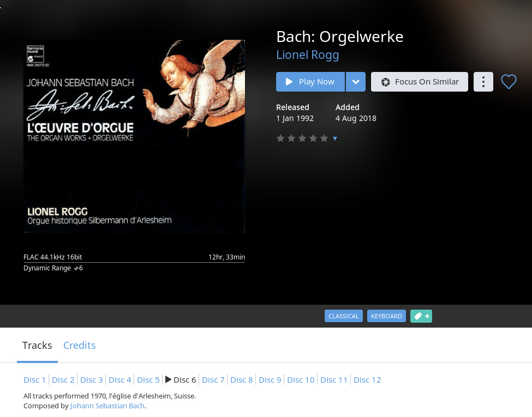Open the star rating dropdown triangle

335,138
